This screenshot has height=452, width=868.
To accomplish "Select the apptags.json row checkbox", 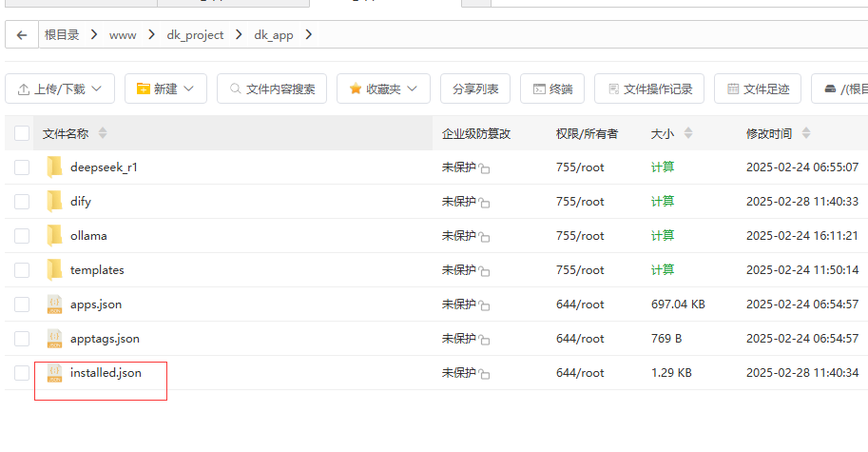I will pos(22,339).
